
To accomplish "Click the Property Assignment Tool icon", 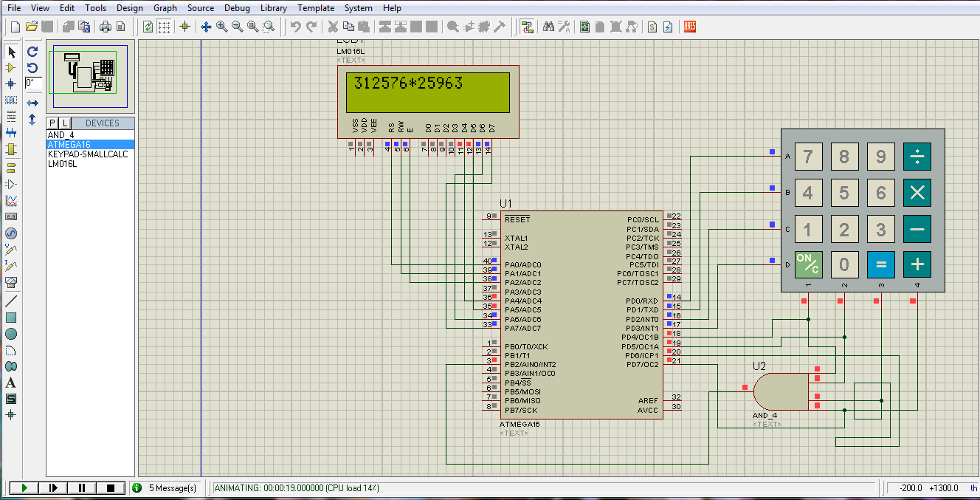I will [565, 27].
